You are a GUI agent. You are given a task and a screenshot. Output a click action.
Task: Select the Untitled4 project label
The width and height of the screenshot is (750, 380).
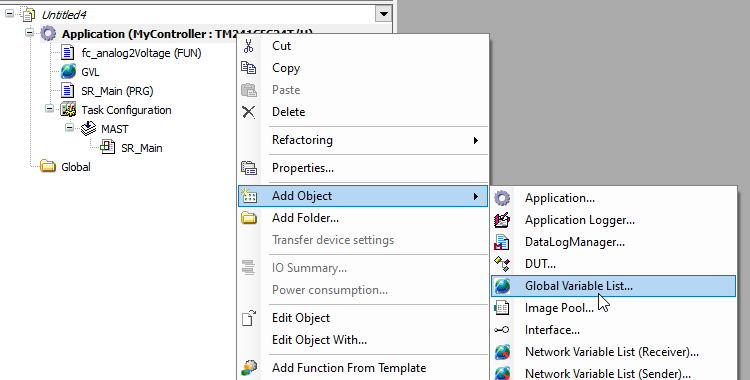point(64,15)
